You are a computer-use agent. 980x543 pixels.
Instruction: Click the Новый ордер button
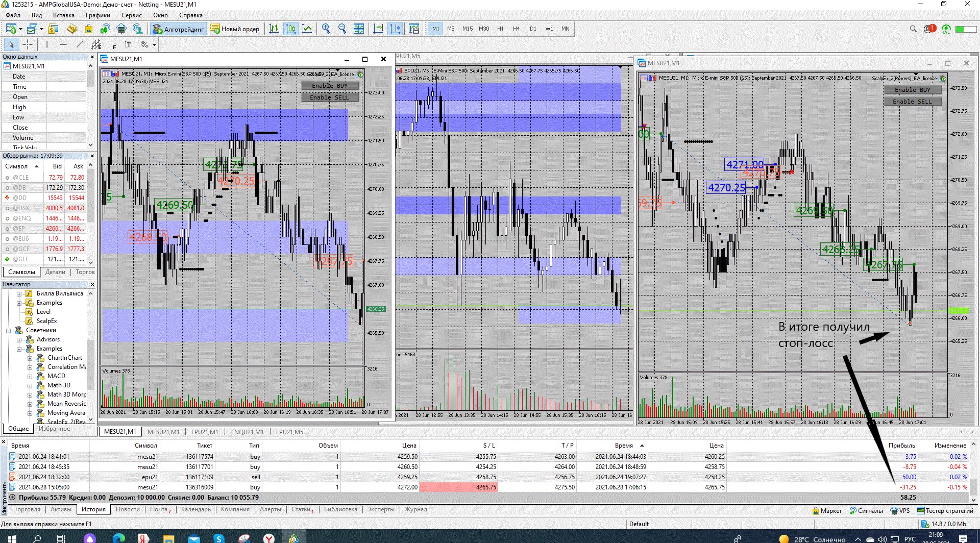point(235,29)
